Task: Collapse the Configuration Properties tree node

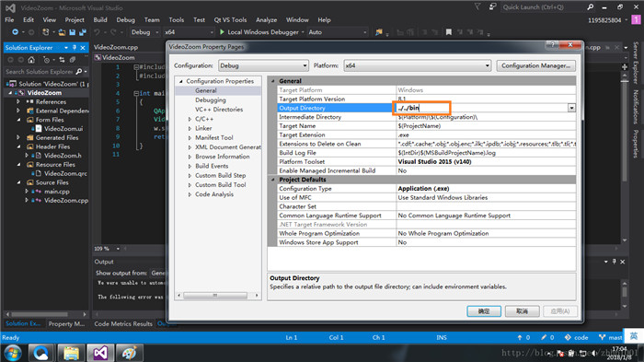Action: pos(180,81)
